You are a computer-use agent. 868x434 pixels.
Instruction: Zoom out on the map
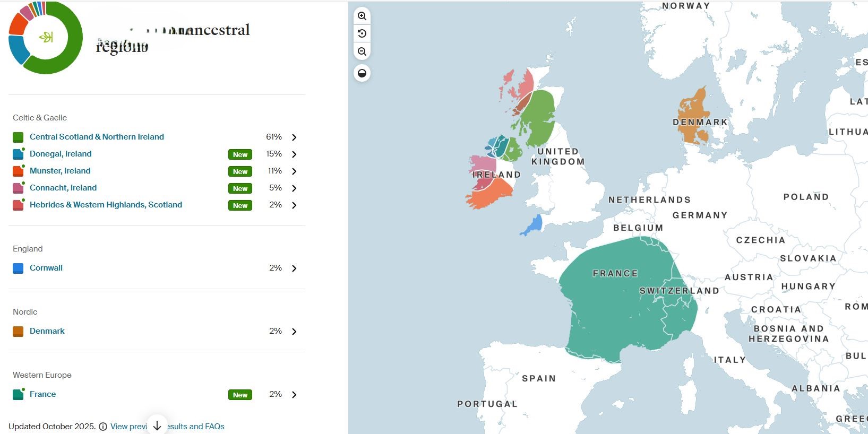[362, 51]
